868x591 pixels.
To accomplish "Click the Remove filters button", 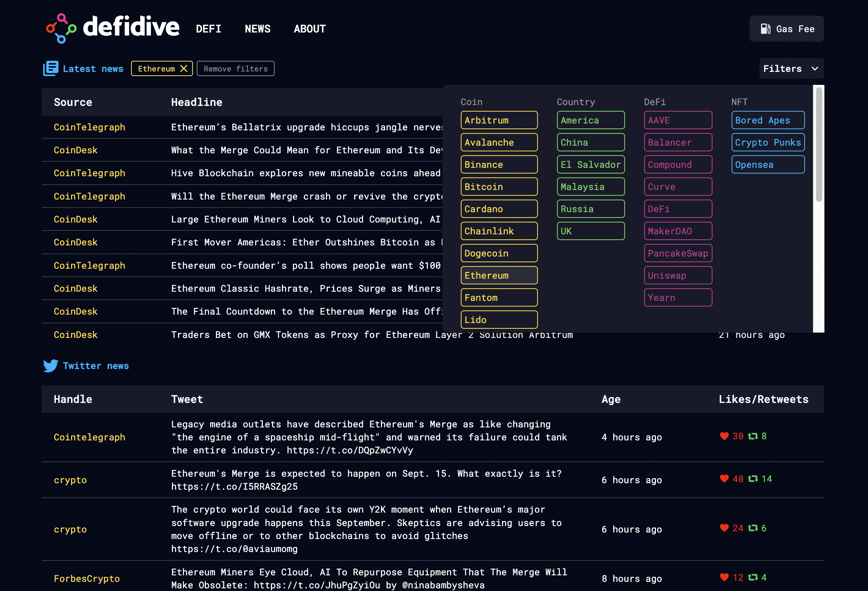I will point(236,68).
